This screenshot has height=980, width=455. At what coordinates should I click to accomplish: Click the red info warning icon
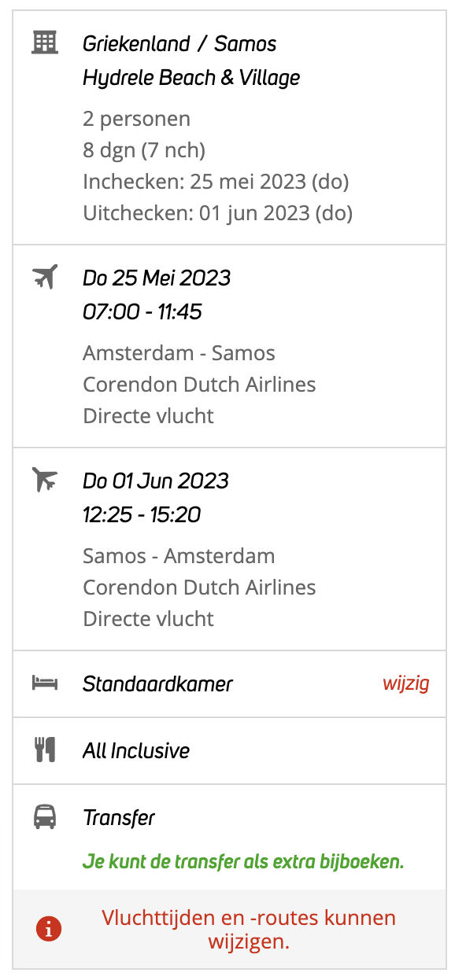(x=48, y=929)
